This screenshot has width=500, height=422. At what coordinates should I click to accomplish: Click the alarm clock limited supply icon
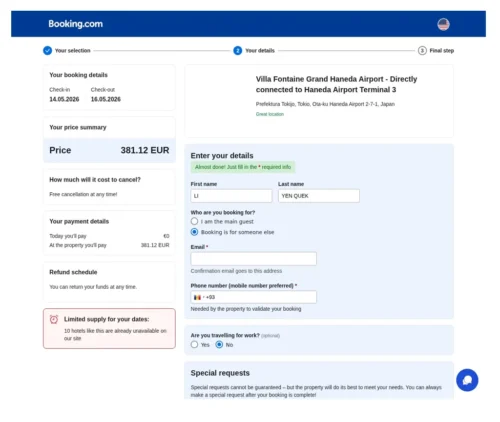coord(54,319)
